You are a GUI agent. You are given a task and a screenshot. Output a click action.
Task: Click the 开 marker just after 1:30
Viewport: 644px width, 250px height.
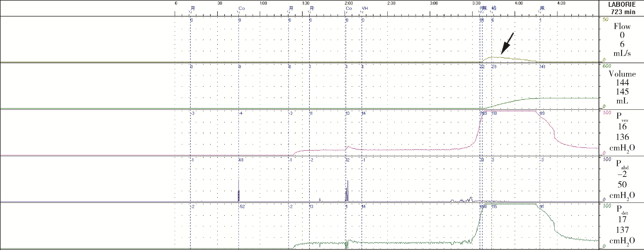coord(312,8)
